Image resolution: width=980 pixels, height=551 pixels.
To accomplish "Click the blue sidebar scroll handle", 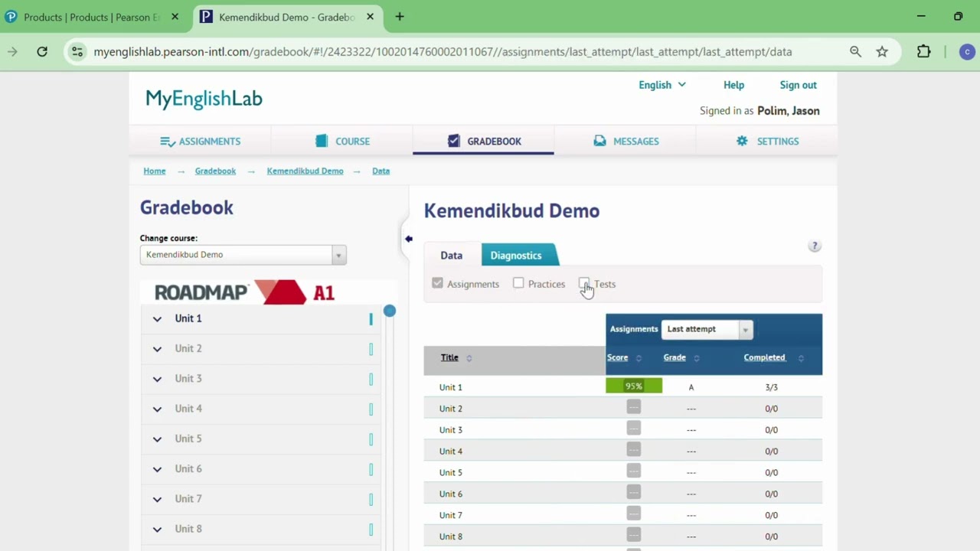I will click(x=390, y=311).
